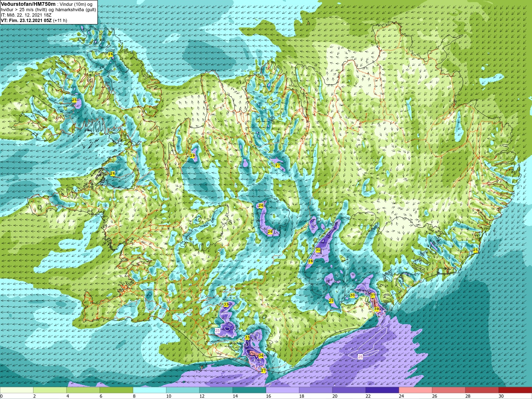This screenshot has height=399, width=532.
Task: Select the 28–30 m/s red legend swatch
Action: coord(482,390)
